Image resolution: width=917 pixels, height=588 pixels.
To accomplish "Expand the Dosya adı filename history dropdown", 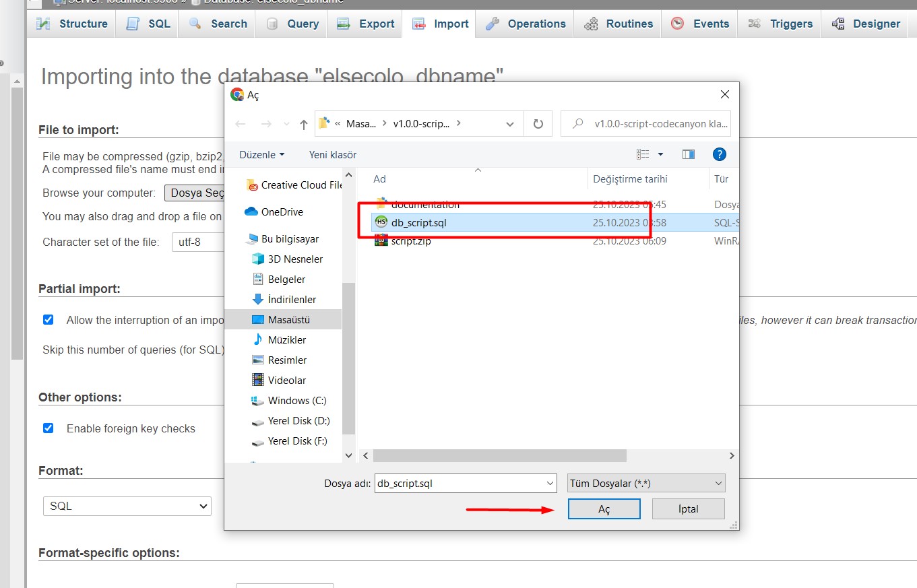I will point(550,483).
